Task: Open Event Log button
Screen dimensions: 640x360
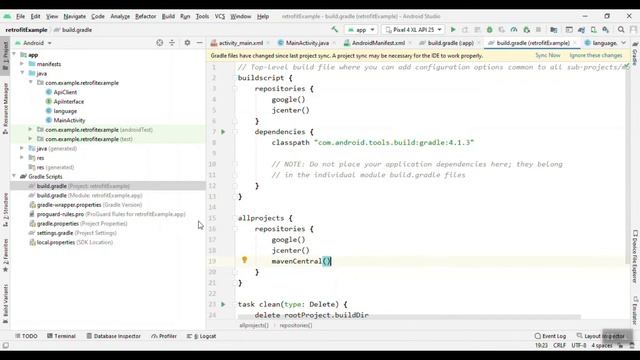Action: click(550, 336)
